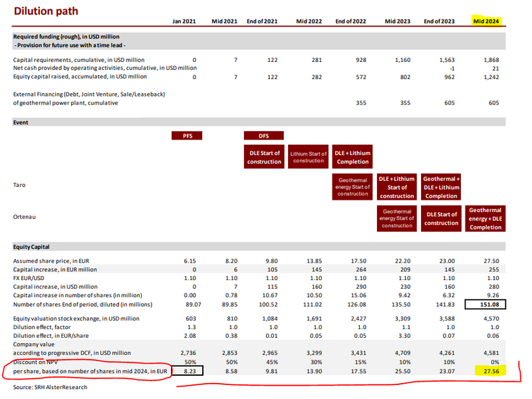Click the "DLE + Lithium Completion" event box

[352, 157]
